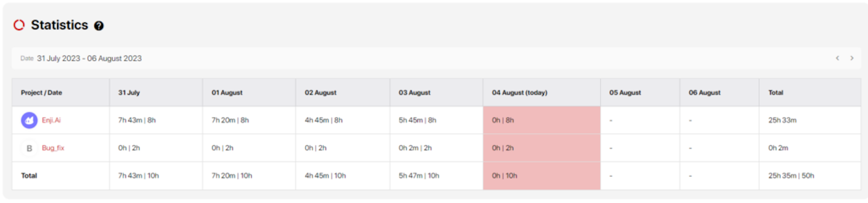
Task: Click the Statistics help question mark icon
Action: 99,26
